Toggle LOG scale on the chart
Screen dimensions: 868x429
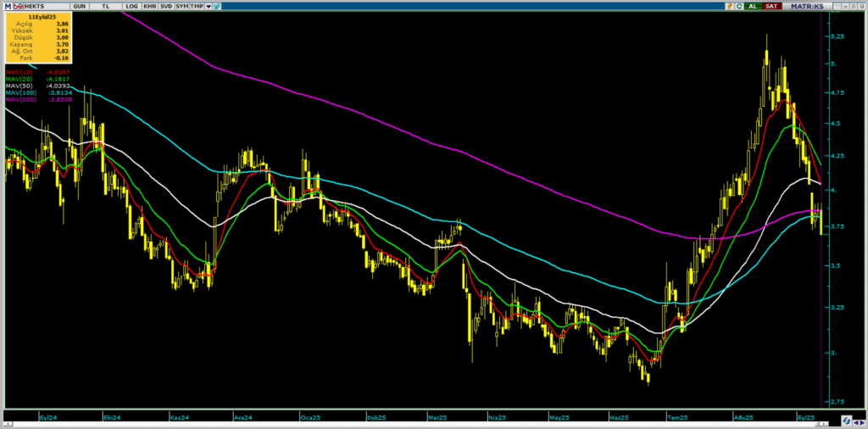click(x=131, y=6)
